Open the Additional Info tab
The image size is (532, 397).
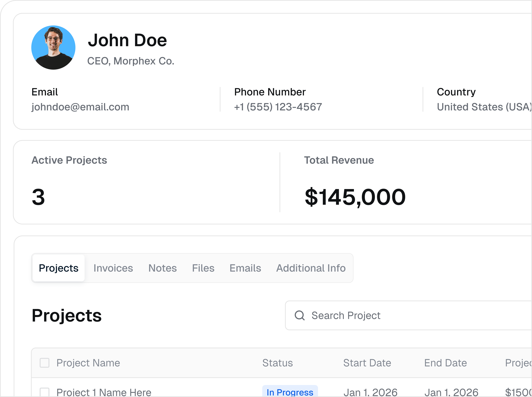pos(311,268)
